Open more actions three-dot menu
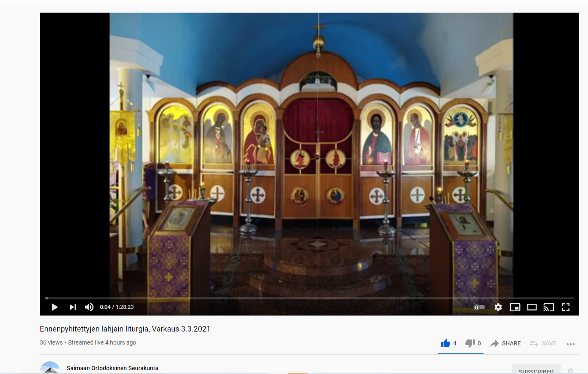Image resolution: width=588 pixels, height=374 pixels. pos(571,344)
